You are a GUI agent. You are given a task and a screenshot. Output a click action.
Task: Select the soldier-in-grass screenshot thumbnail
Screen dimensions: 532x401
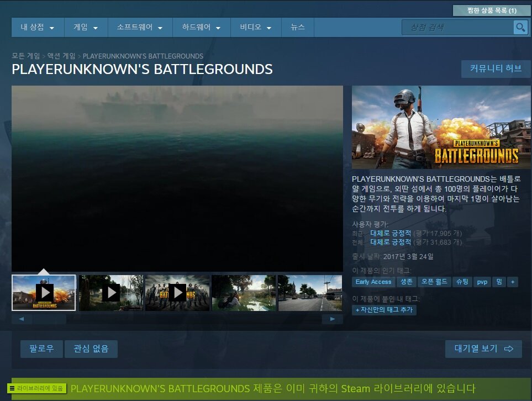point(244,293)
